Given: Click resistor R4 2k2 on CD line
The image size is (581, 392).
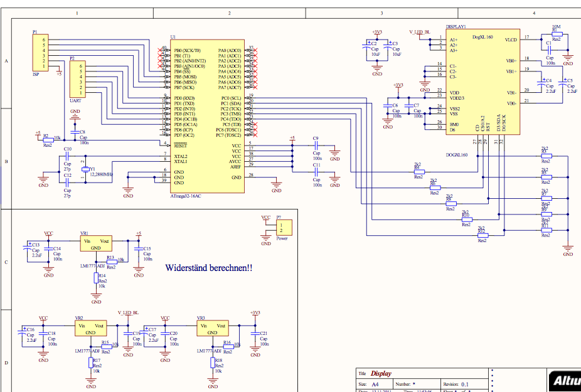Looking at the screenshot, I should pos(417,171).
